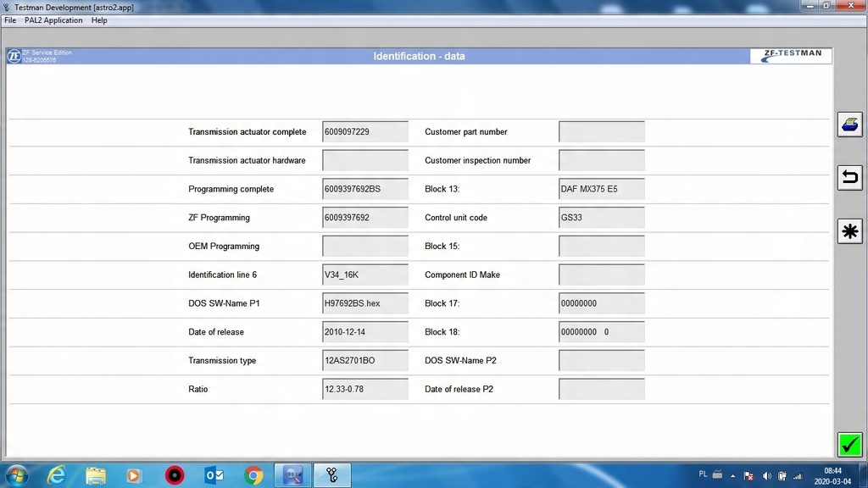The image size is (868, 488).
Task: Click the 'Transmission type' label
Action: point(222,361)
